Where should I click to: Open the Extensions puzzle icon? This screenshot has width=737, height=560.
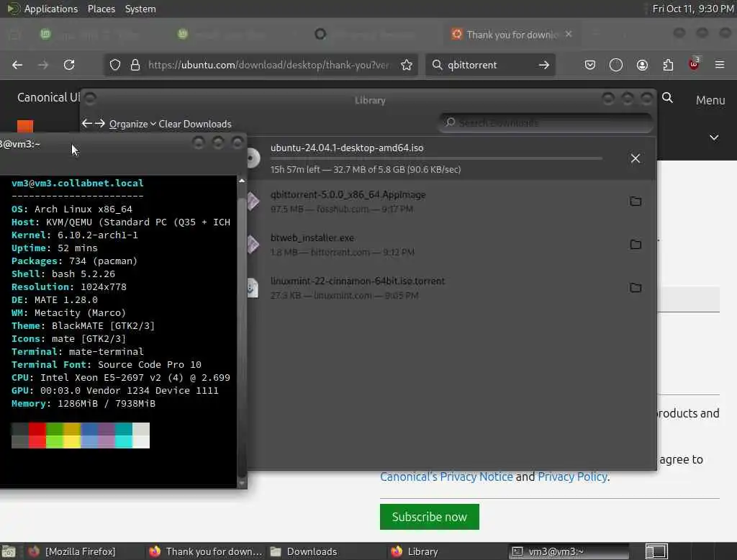click(668, 65)
